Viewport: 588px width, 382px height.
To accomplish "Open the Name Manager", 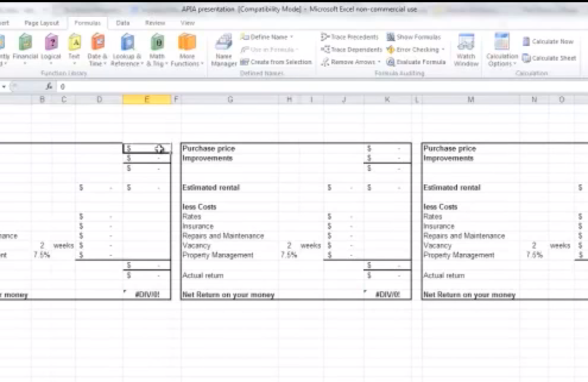I will click(x=224, y=49).
